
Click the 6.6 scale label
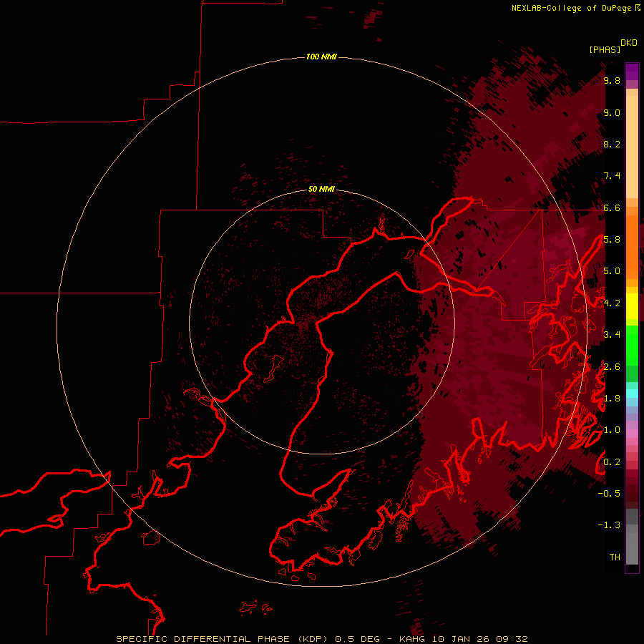[612, 208]
